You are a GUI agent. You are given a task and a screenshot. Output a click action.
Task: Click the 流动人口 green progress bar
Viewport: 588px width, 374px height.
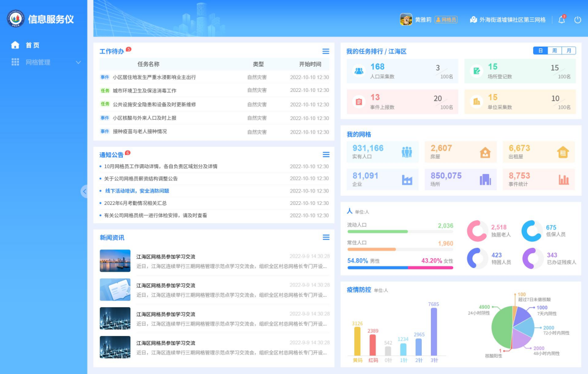click(378, 232)
